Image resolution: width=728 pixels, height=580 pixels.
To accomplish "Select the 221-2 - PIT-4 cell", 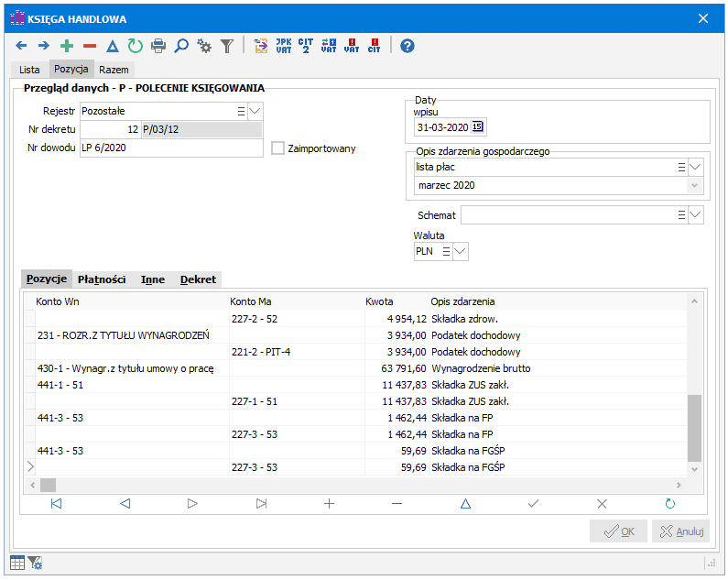I will pyautogui.click(x=297, y=352).
